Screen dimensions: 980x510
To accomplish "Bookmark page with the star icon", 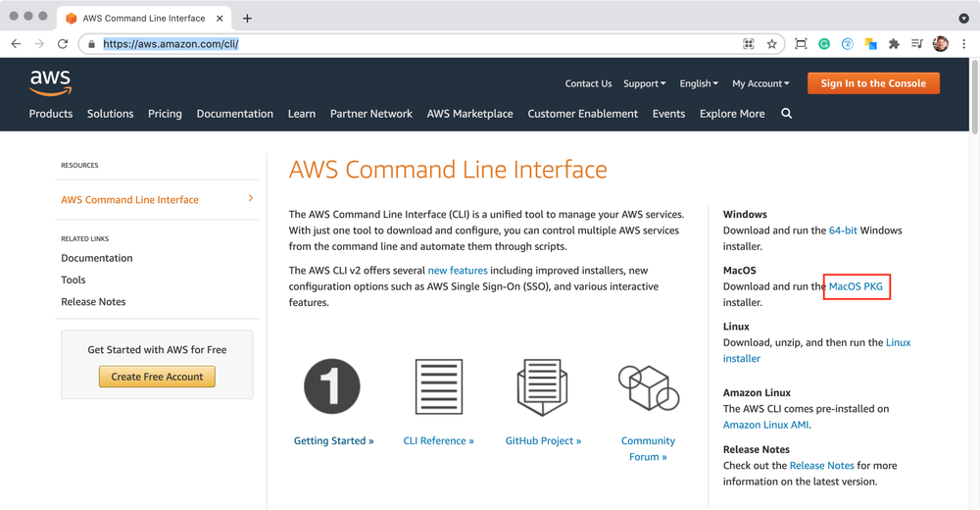I will (x=772, y=44).
